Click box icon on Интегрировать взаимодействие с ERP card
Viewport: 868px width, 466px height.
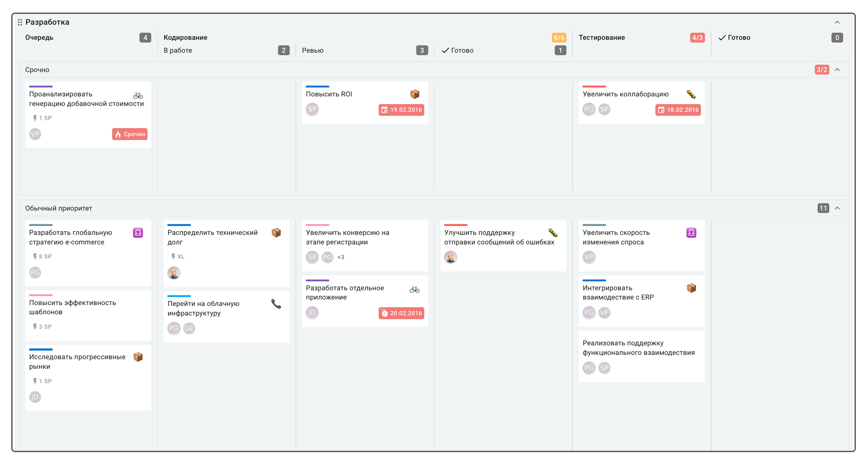(x=691, y=288)
